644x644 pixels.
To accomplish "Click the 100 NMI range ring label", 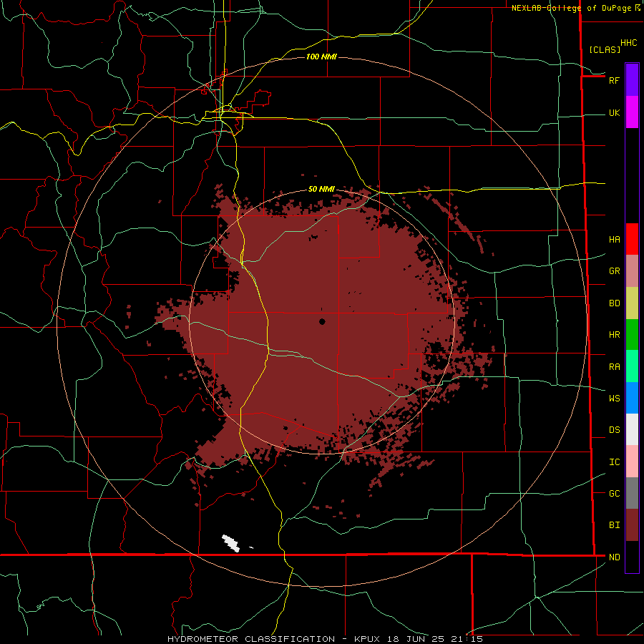I will pos(321,57).
